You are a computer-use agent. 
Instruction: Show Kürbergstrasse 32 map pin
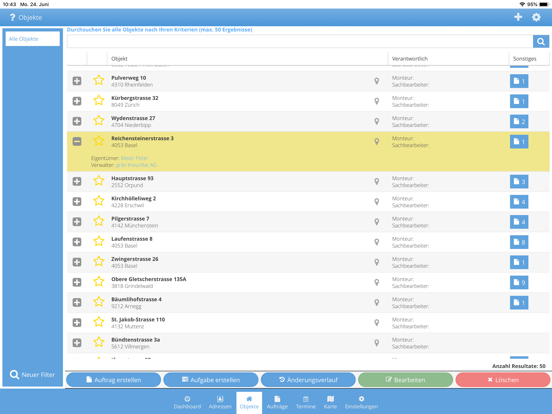click(376, 101)
